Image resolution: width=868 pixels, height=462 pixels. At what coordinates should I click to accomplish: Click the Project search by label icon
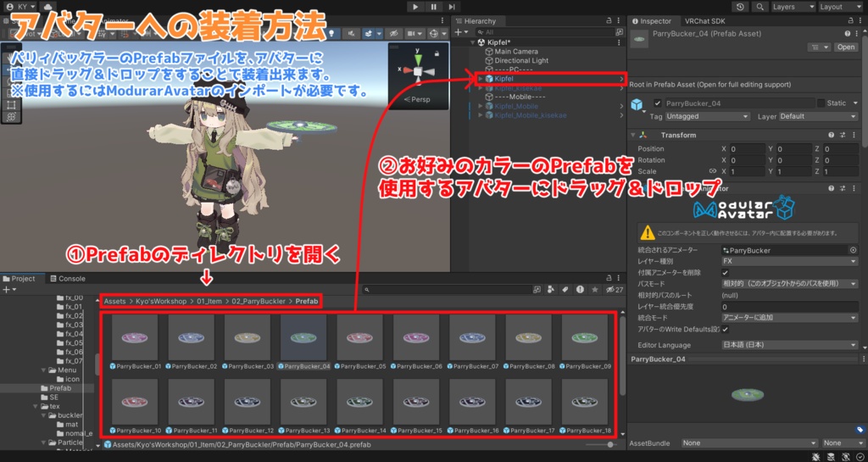click(565, 289)
